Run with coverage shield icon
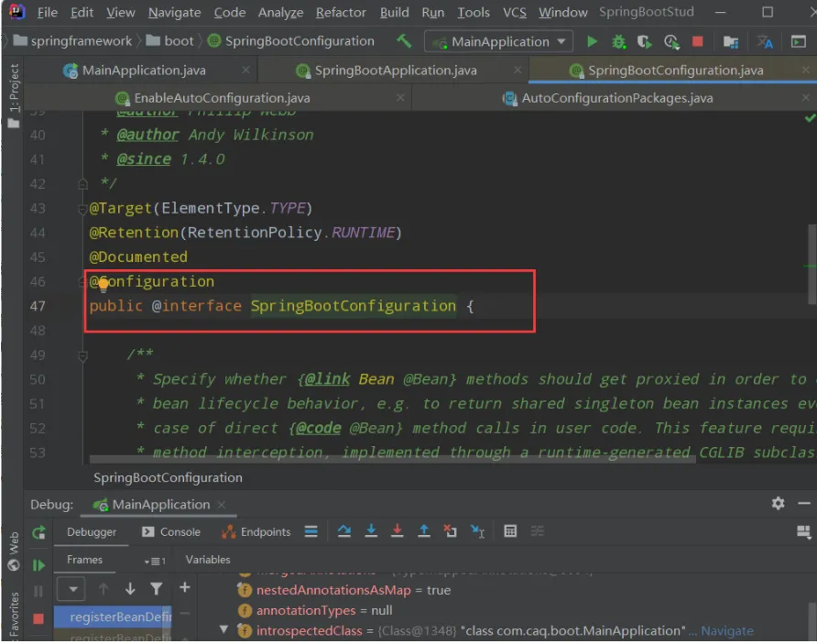 click(645, 42)
